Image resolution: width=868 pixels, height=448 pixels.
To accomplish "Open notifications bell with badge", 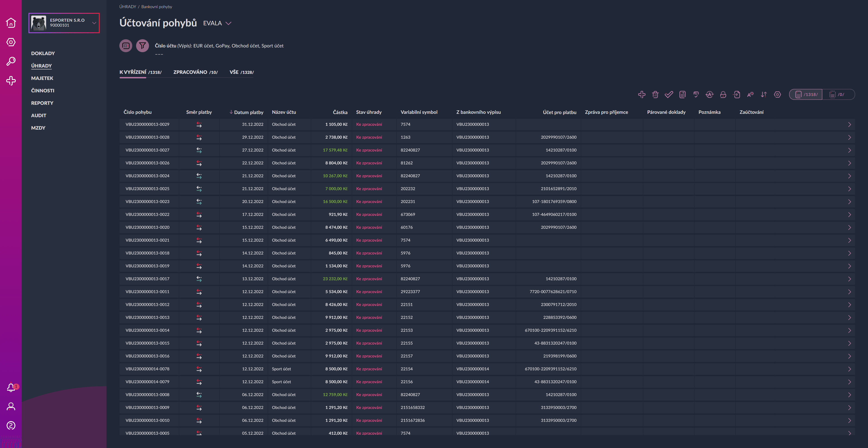I will [x=11, y=387].
